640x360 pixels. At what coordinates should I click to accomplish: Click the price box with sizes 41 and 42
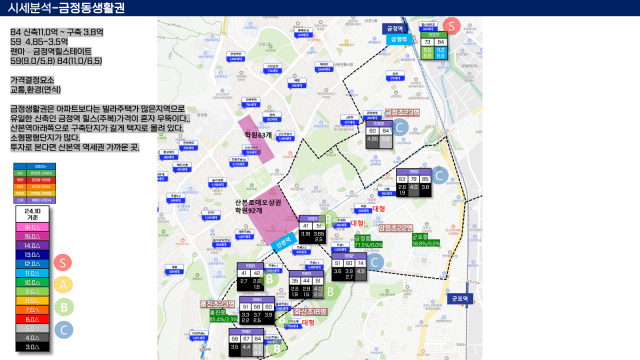[250, 277]
